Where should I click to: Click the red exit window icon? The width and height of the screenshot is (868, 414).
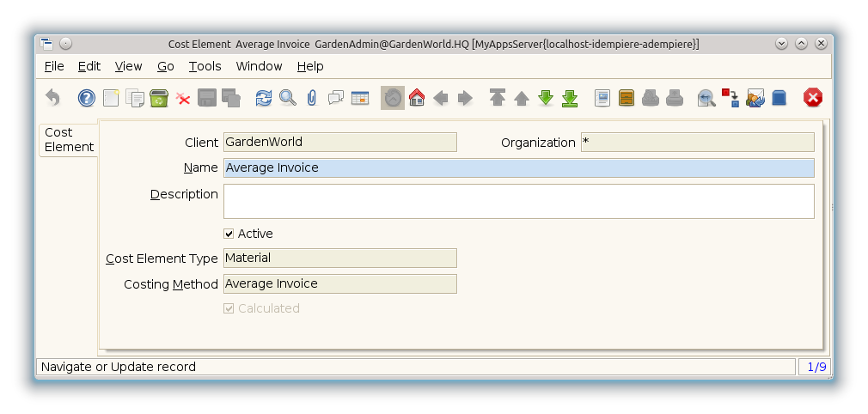click(812, 98)
